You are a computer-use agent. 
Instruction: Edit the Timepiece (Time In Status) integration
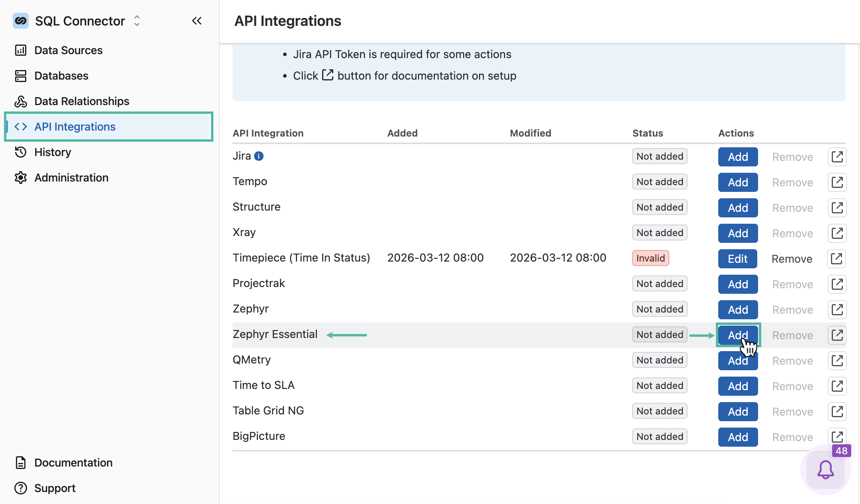pos(737,259)
